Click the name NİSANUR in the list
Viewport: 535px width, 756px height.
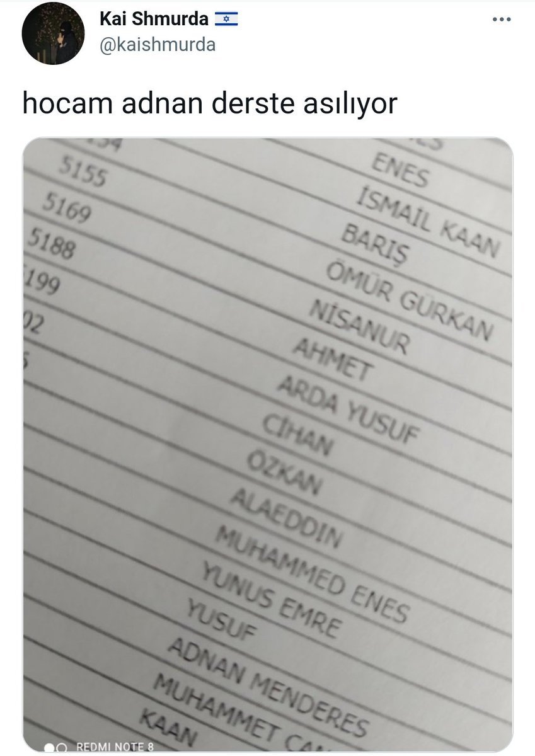pos(359,326)
